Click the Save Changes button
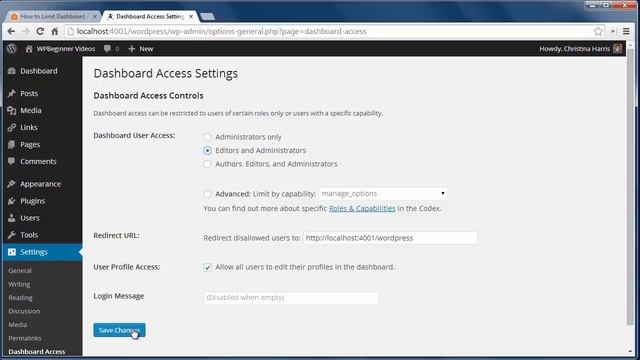Image resolution: width=640 pixels, height=360 pixels. (x=119, y=330)
